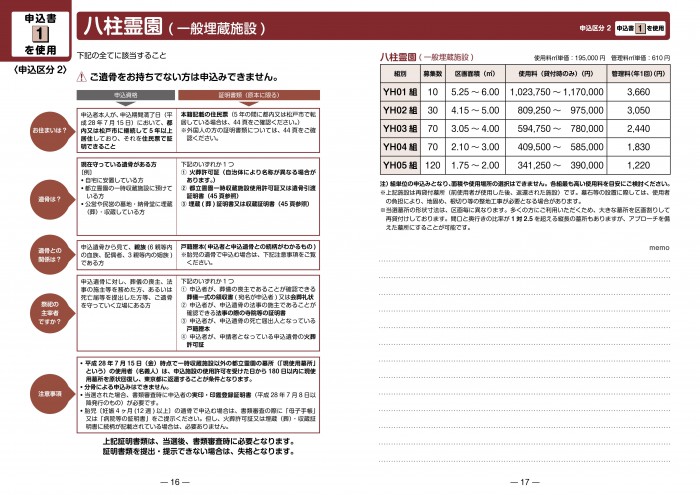Screen dimensions: 700x495
Task: Click the large 申込書1を使用 badge at top-left
Action: (x=40, y=34)
